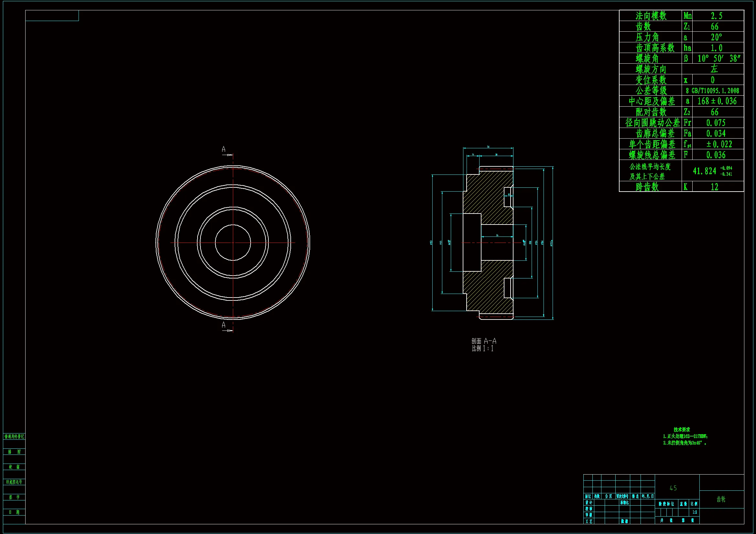Click the material text 45 in title block
Image resolution: width=756 pixels, height=534 pixels.
tap(673, 488)
